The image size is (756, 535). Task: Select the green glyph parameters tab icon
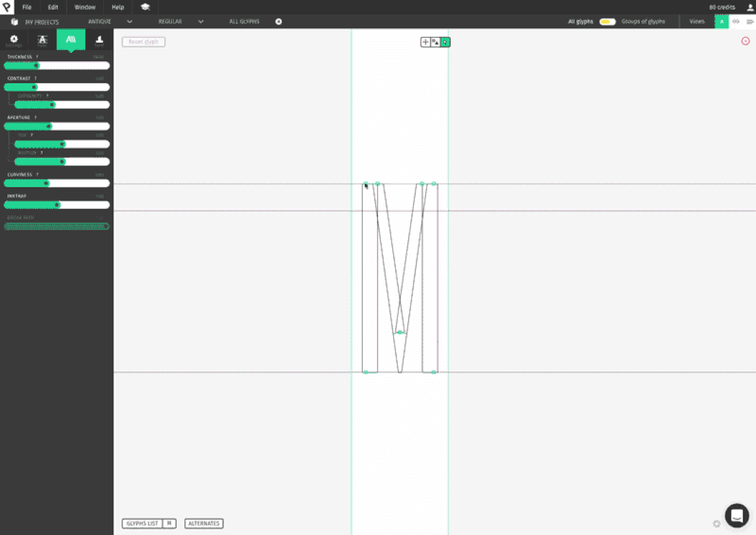point(71,41)
